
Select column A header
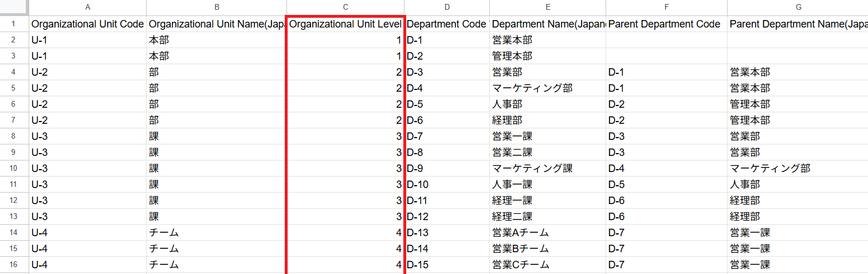point(87,7)
